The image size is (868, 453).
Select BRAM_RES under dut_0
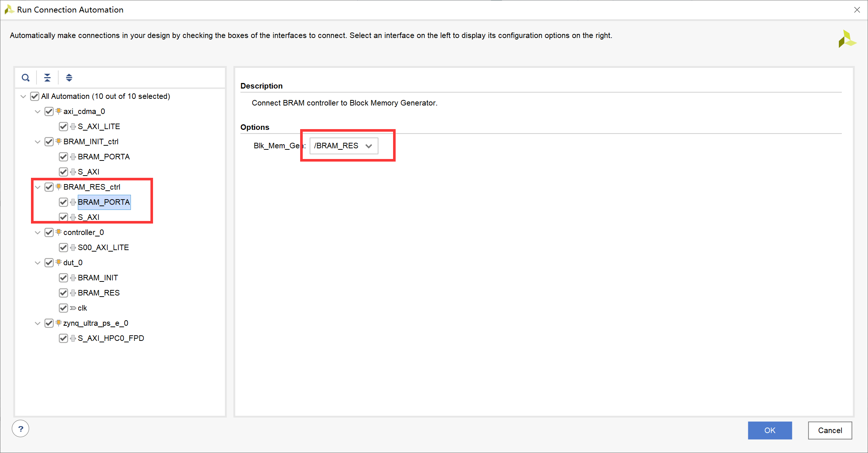99,293
